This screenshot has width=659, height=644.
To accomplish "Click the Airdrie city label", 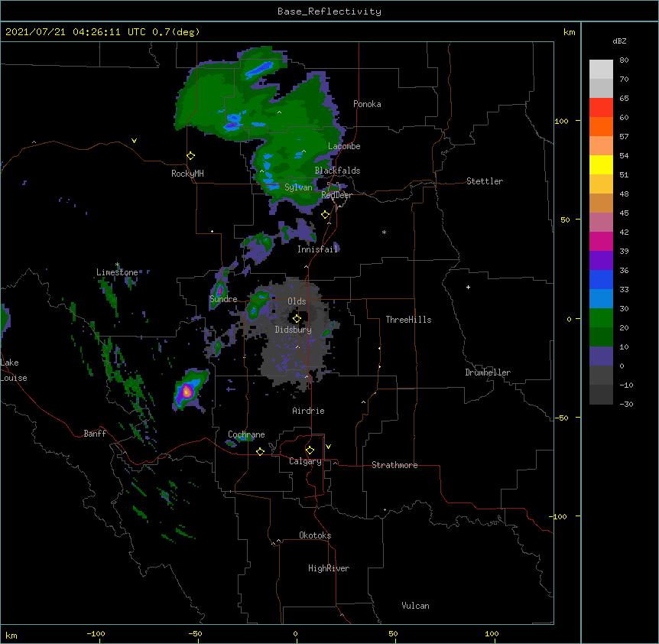I will click(308, 411).
